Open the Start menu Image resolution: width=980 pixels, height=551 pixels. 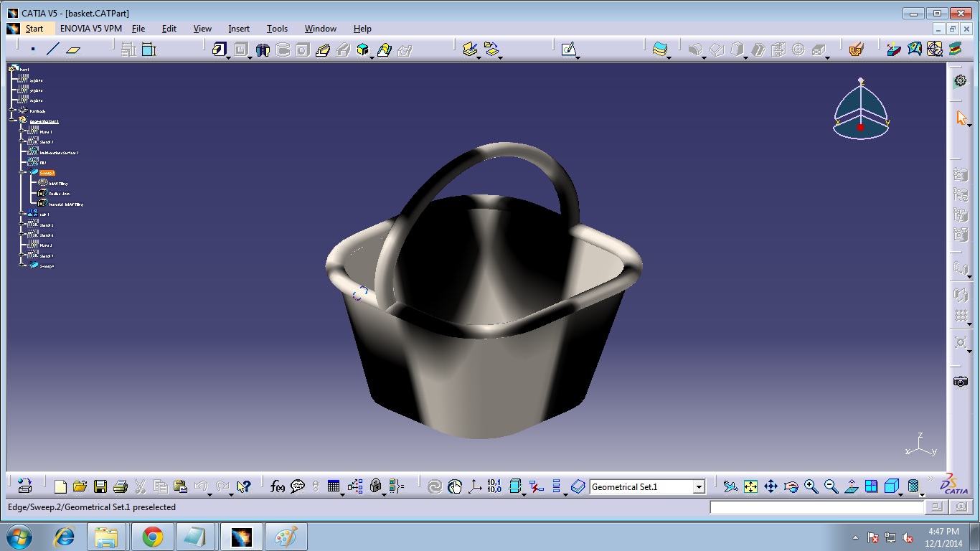(34, 29)
